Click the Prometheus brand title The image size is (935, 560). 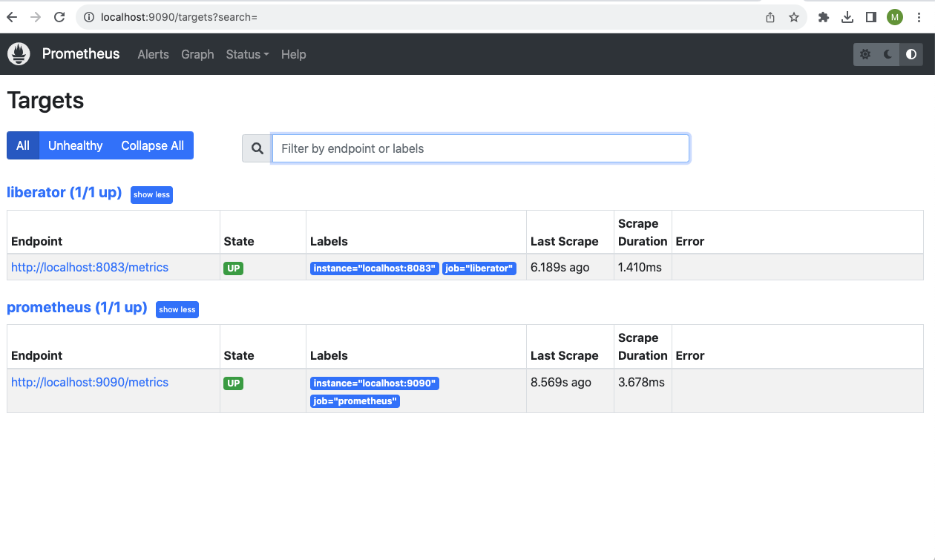point(81,53)
